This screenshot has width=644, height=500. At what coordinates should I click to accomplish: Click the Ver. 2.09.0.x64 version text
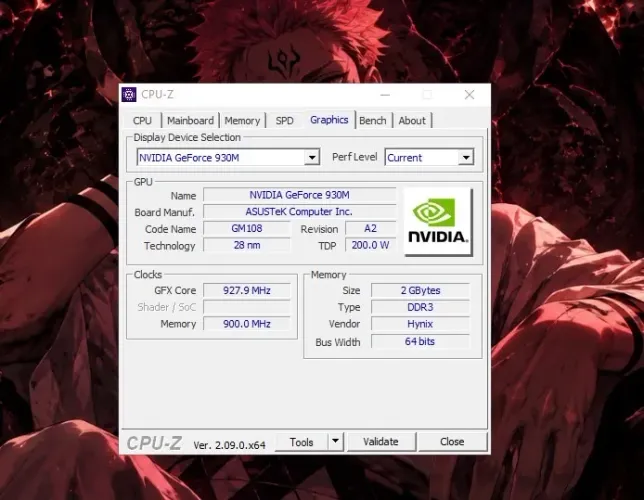tap(229, 445)
